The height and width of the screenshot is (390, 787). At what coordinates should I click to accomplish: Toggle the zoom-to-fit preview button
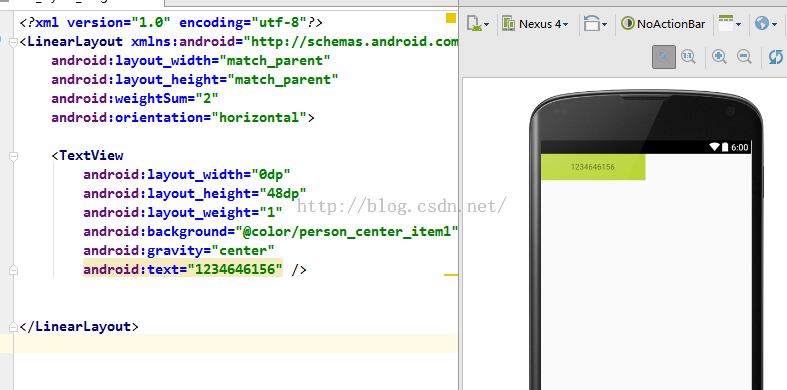pos(663,57)
